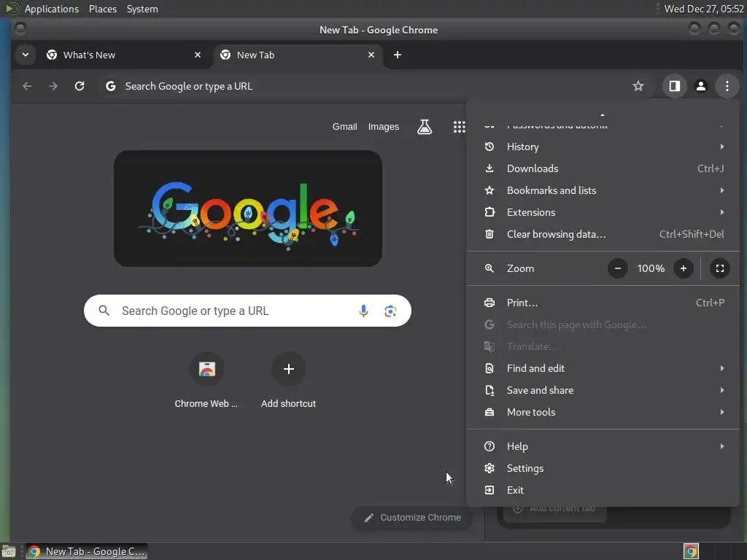
Task: Open Bookmarks and lists submenu
Action: (603, 190)
